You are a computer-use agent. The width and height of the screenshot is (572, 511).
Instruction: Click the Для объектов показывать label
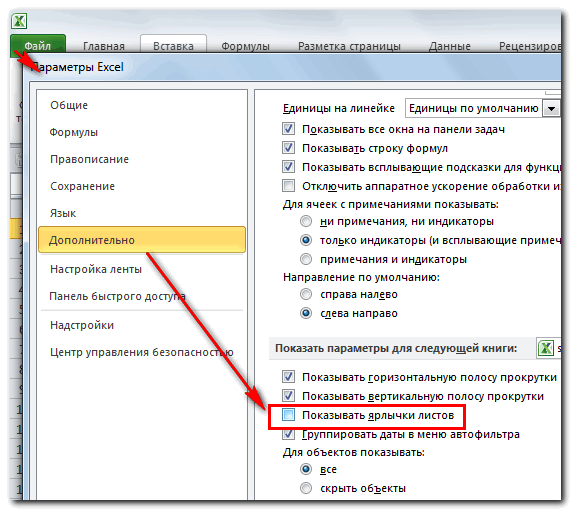353,452
